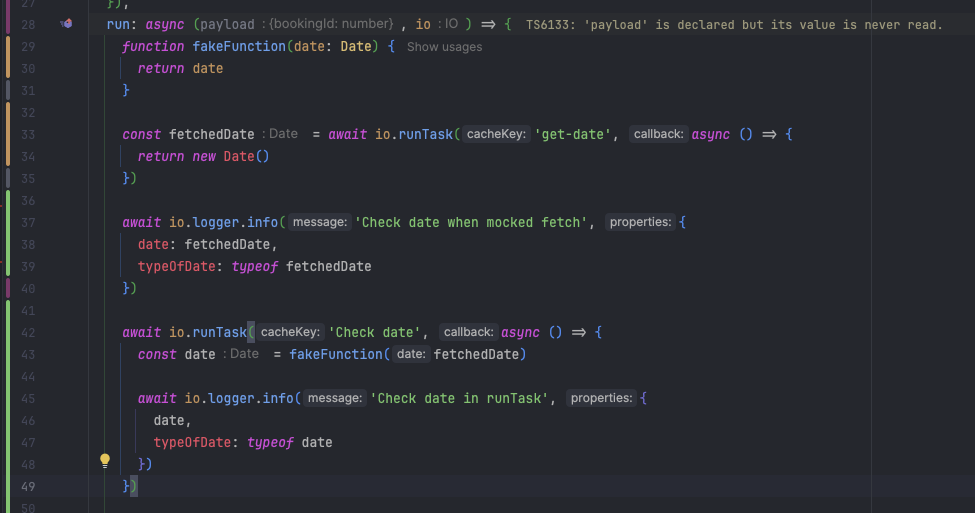The image size is (975, 513).
Task: Click line number 33 in the gutter
Action: point(28,134)
